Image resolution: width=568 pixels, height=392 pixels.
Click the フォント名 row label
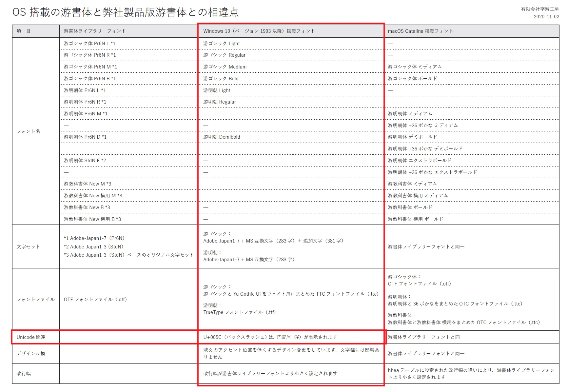pos(29,131)
